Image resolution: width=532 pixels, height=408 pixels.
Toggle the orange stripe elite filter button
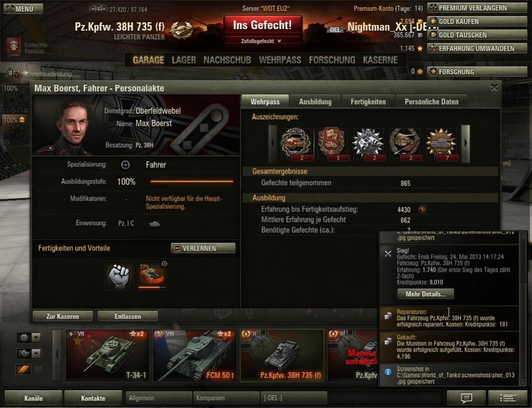[x=23, y=370]
